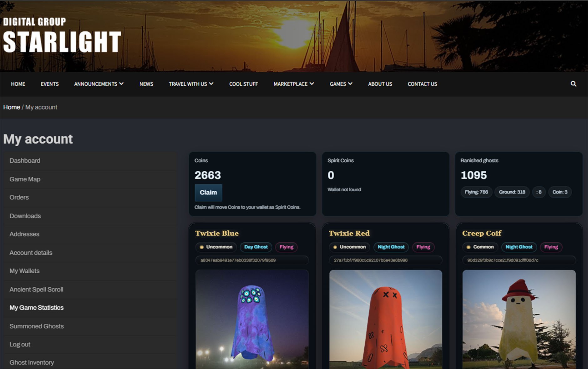Click the Twixie Red ghost image
This screenshot has height=369, width=588.
[386, 319]
